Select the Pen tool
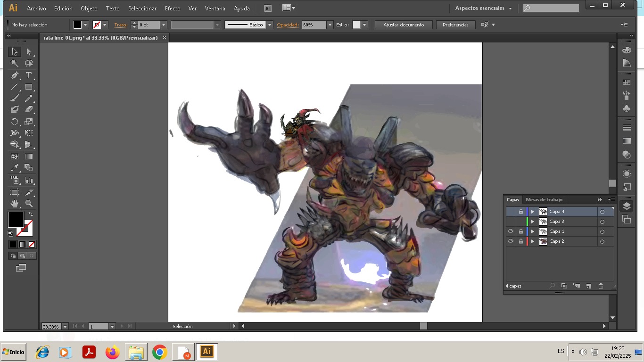The image size is (644, 362). point(15,75)
